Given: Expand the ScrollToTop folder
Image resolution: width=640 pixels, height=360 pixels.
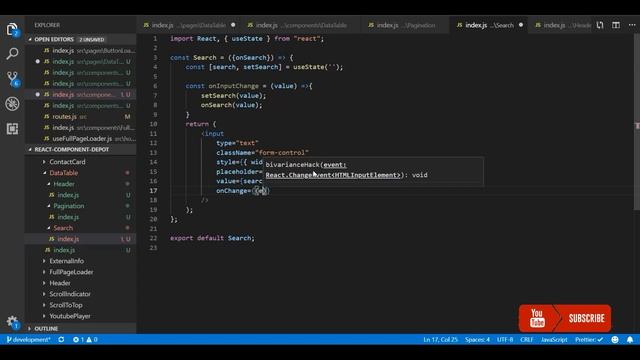Looking at the screenshot, I should click(x=66, y=305).
